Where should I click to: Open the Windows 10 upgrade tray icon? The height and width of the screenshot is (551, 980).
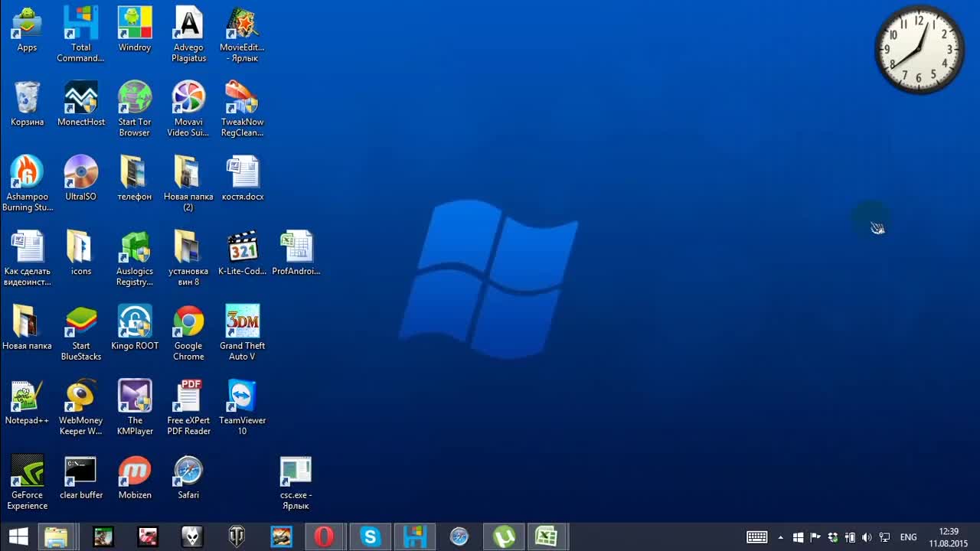[798, 537]
